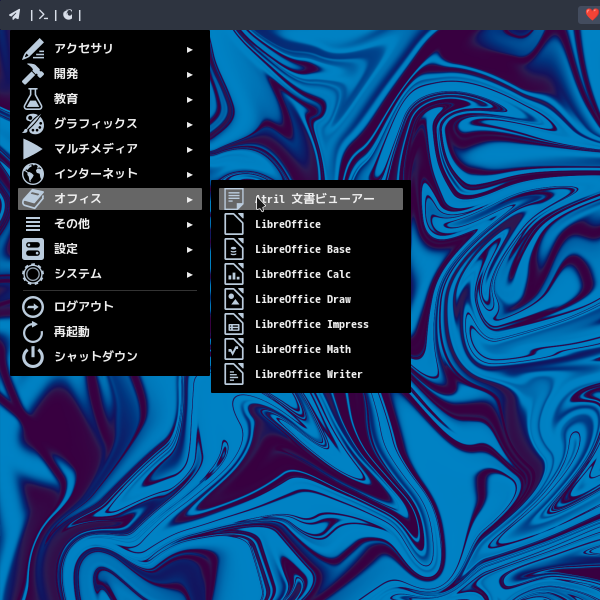
Task: Open the インターネット menu entry
Action: click(110, 174)
